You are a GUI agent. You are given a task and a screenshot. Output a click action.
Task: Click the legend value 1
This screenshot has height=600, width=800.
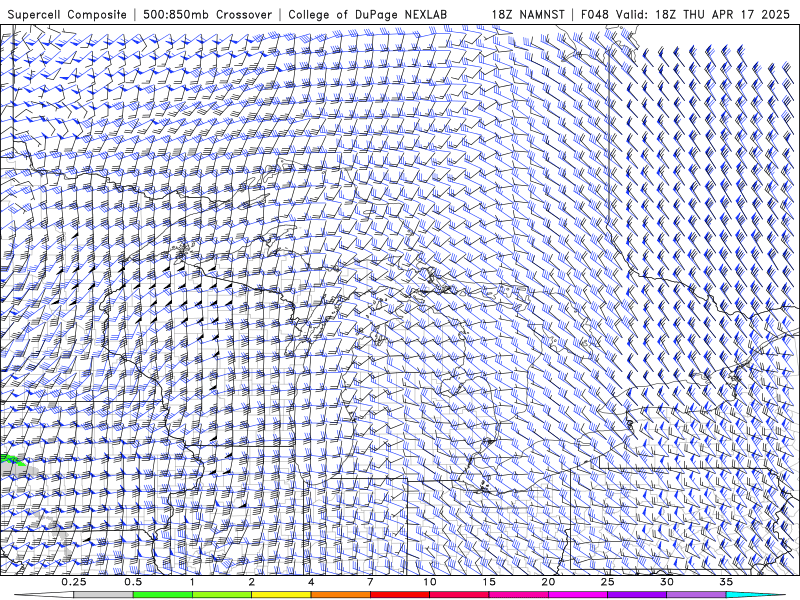[x=192, y=582]
